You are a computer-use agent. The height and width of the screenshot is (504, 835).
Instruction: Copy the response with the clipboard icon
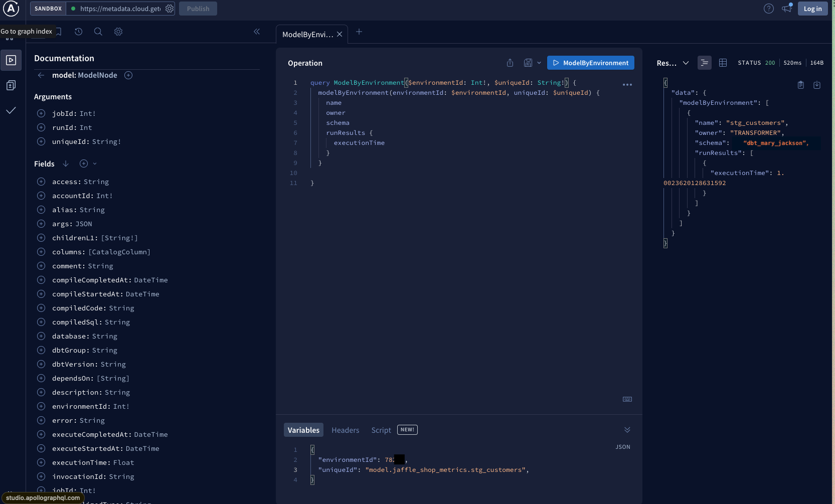pyautogui.click(x=801, y=85)
